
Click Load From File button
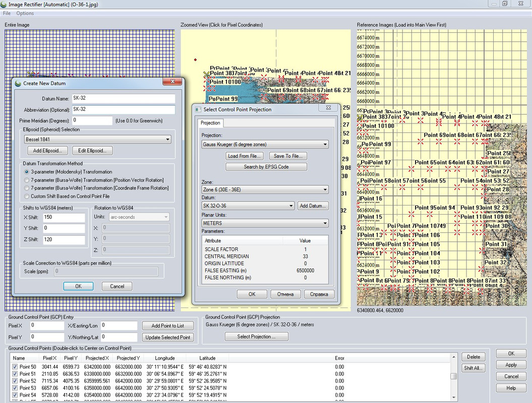[245, 156]
